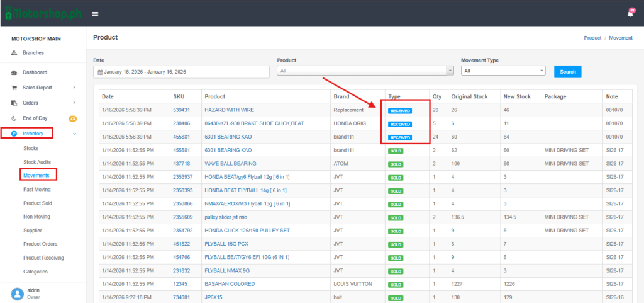Click the Dashboard sidebar icon
Viewport: 644px width, 303px height.
click(14, 72)
